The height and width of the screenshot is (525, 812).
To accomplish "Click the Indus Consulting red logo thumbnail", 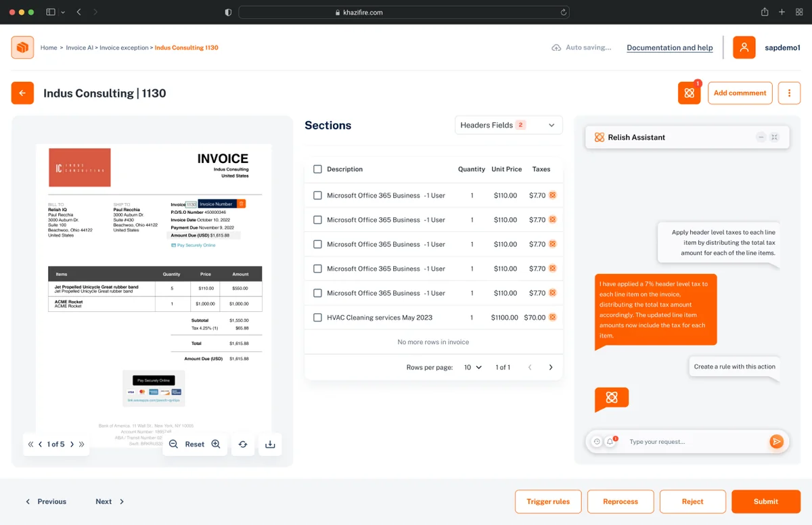I will (80, 167).
